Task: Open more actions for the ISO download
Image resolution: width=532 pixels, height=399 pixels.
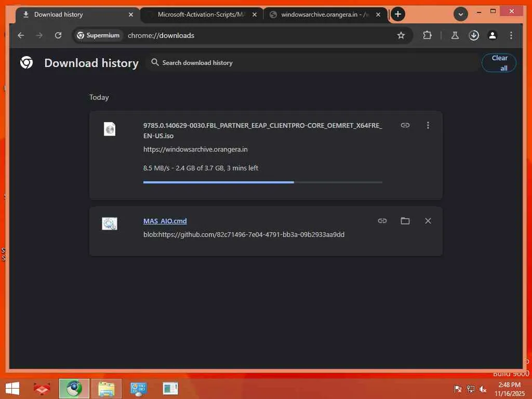Action: [428, 125]
